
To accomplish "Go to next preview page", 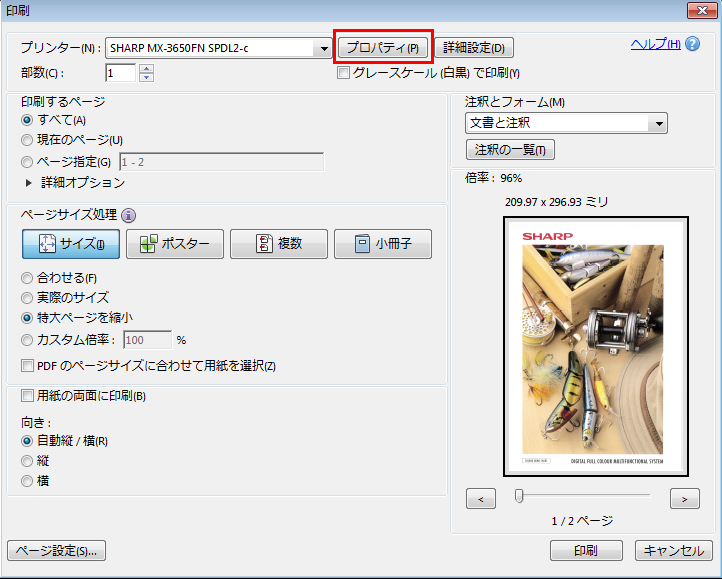I will (685, 499).
